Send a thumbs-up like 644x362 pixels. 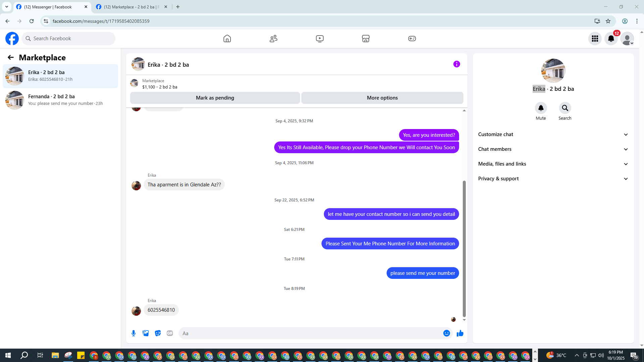click(x=460, y=333)
